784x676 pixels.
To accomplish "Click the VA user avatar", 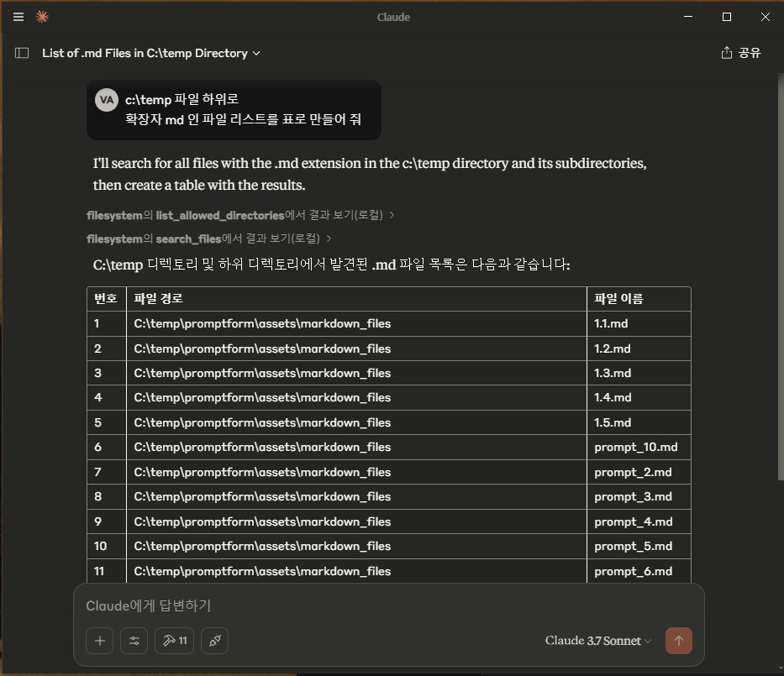I will (107, 100).
